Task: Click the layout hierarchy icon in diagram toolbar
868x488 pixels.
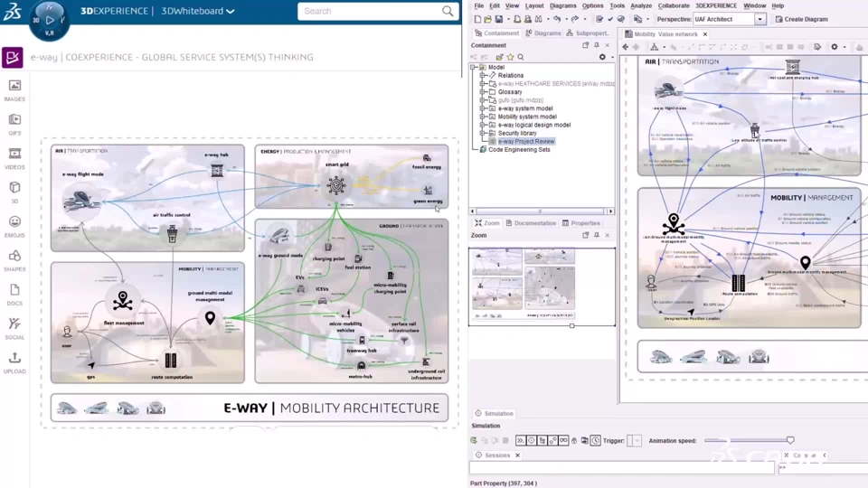Action: (x=655, y=47)
